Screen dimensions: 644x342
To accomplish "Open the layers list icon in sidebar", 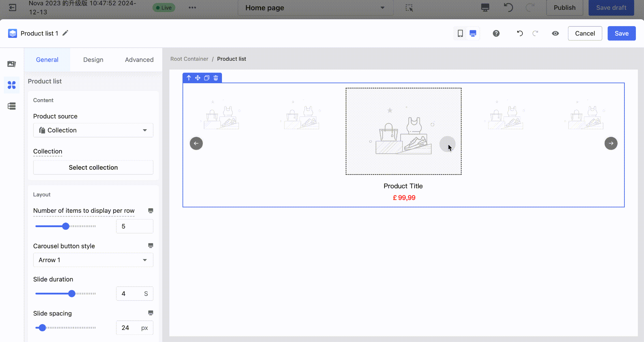I will [x=12, y=106].
